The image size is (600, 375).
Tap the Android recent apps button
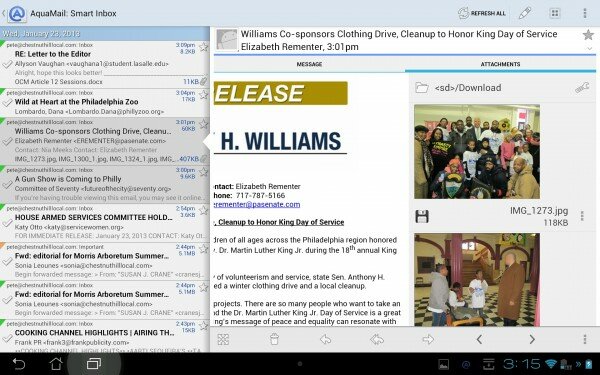[x=94, y=364]
